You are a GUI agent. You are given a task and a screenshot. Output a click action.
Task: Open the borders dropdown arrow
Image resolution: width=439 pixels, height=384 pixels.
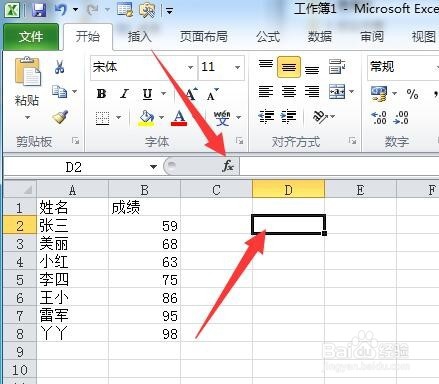point(118,117)
